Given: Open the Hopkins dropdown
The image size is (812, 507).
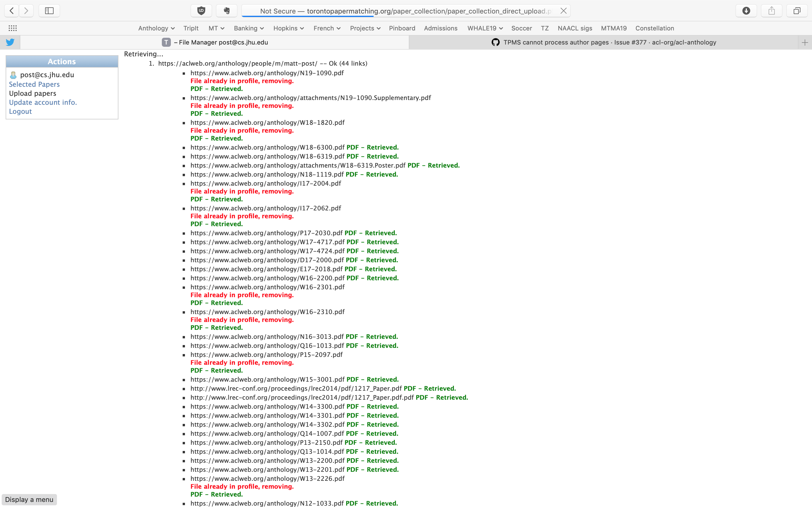Looking at the screenshot, I should point(288,28).
